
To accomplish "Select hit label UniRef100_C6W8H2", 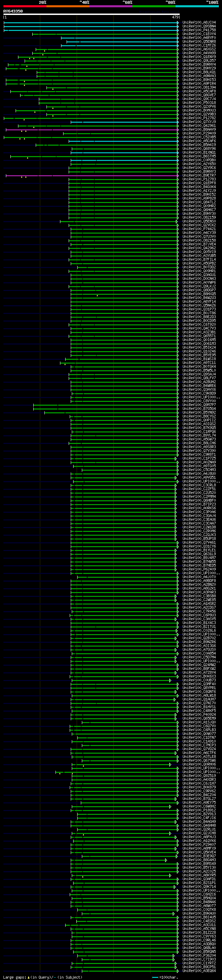I will pyautogui.click(x=199, y=806).
